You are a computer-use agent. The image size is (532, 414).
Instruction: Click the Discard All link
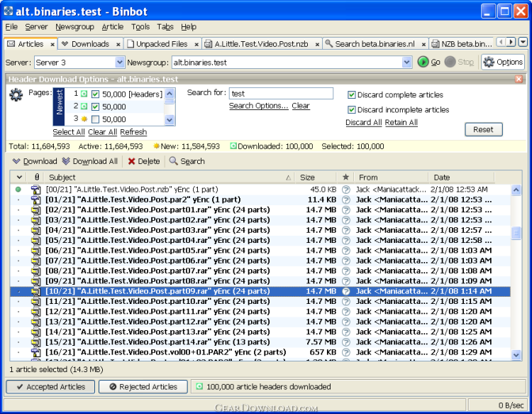[x=363, y=122]
